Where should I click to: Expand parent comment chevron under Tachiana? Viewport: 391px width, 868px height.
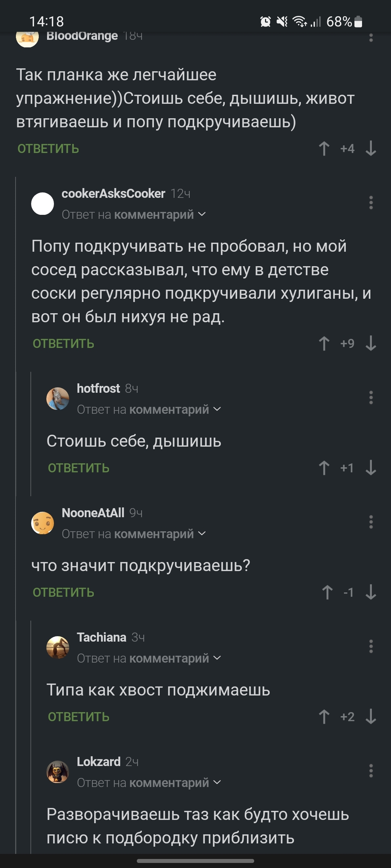[217, 658]
